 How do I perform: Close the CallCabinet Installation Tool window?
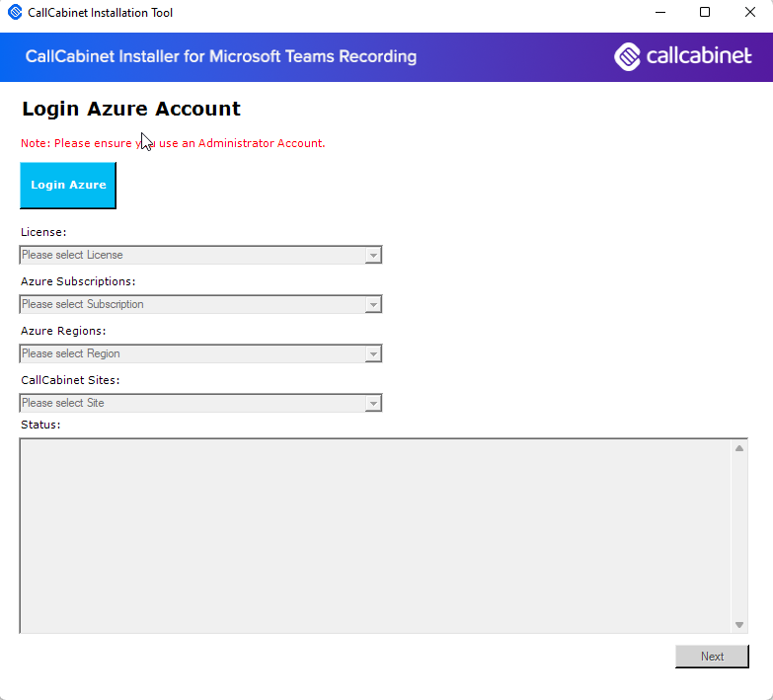pyautogui.click(x=750, y=12)
